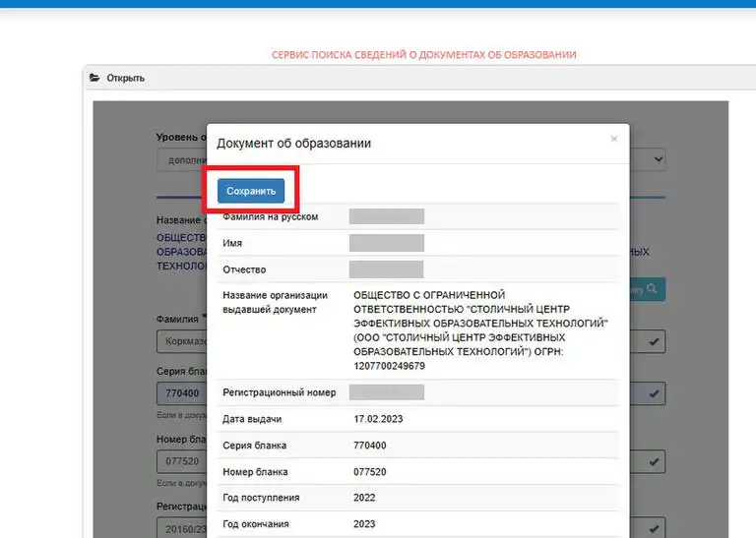Click the organization name text with ОГРН
This screenshot has height=538, width=756.
[x=480, y=330]
